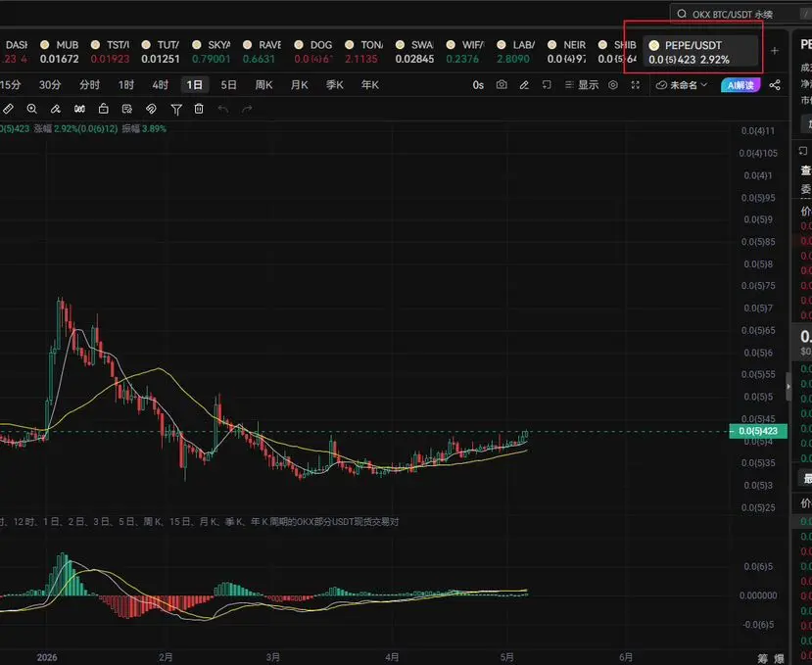This screenshot has height=665, width=812.
Task: Click the OKX BTC/USDT search box
Action: click(x=741, y=14)
